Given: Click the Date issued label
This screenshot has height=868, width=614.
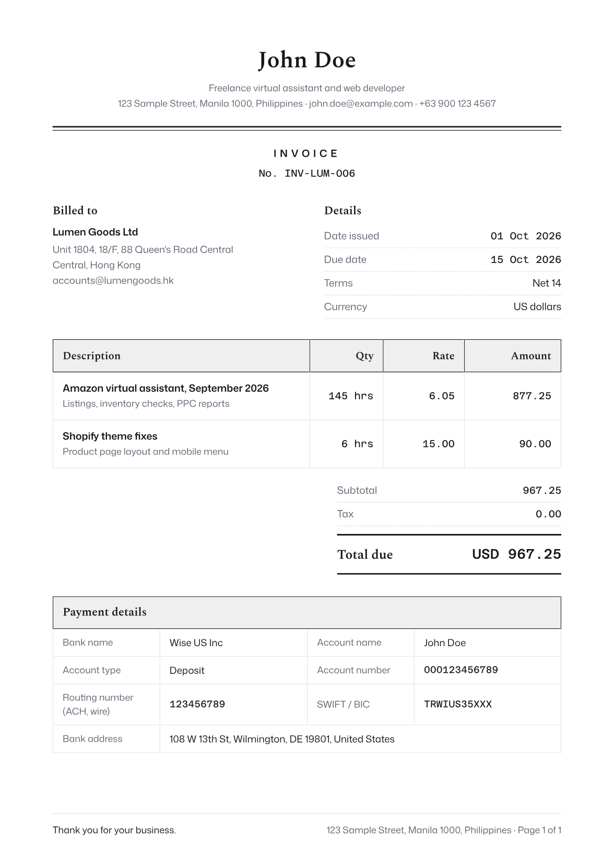Looking at the screenshot, I should pos(351,236).
